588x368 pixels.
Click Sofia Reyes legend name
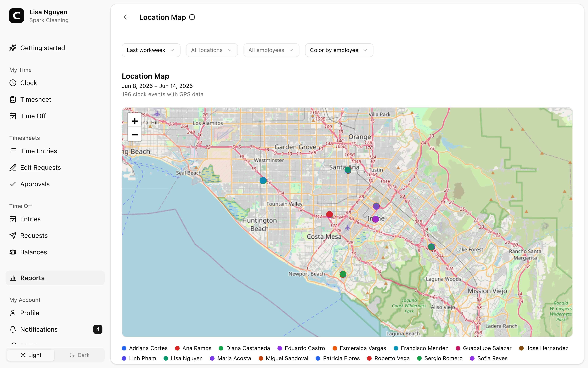pos(492,358)
